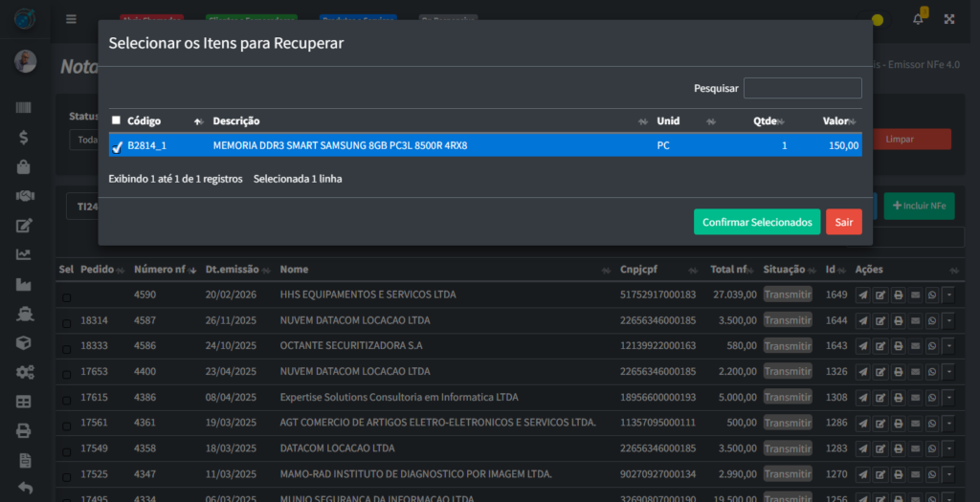Image resolution: width=980 pixels, height=502 pixels.
Task: Toggle the hamburger menu in the top bar
Action: point(71,19)
